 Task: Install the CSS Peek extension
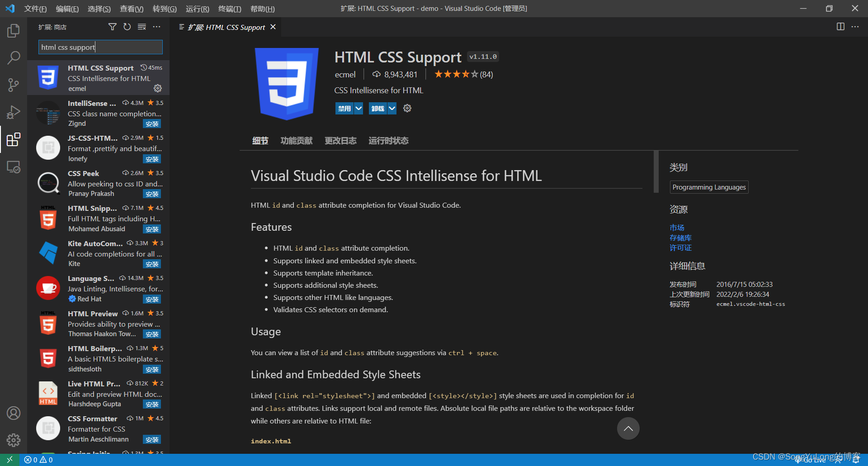(152, 194)
